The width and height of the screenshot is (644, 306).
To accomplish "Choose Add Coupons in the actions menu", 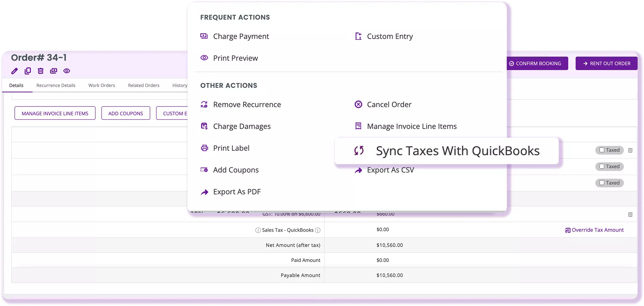I will pos(236,170).
